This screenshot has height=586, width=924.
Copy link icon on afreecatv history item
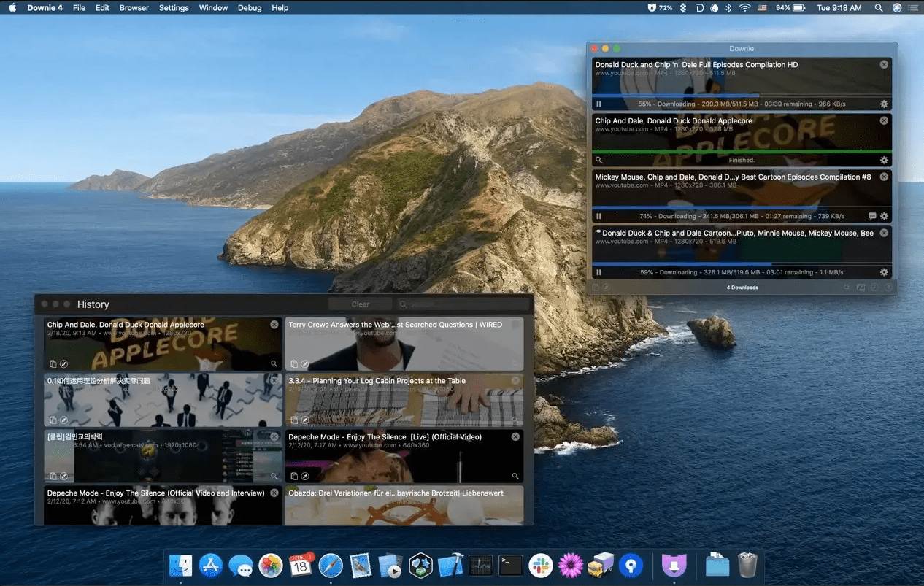[53, 476]
